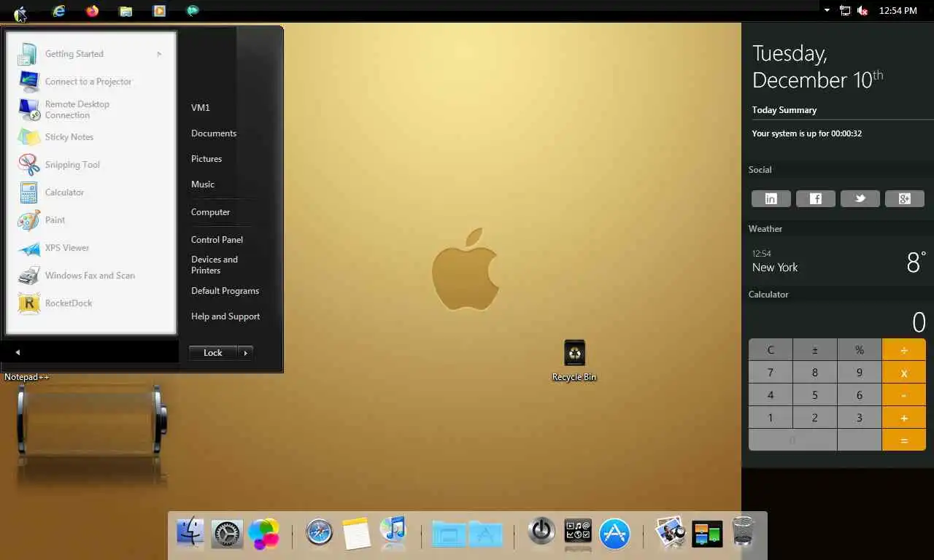Open File Explorer folder in top bar

(126, 11)
